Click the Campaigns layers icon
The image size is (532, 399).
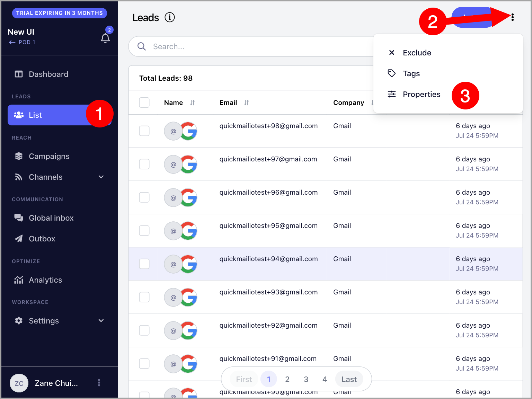point(19,156)
